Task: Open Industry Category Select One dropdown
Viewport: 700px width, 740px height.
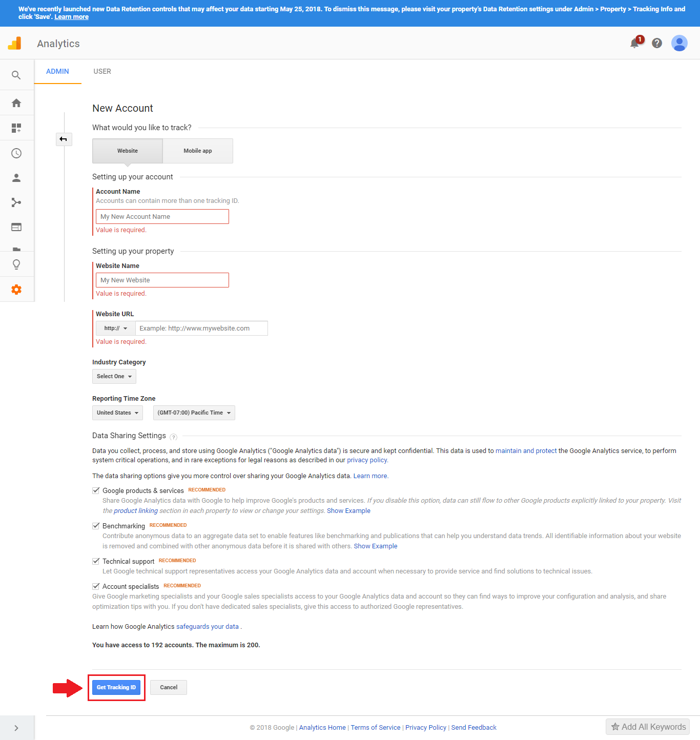Action: click(x=114, y=377)
